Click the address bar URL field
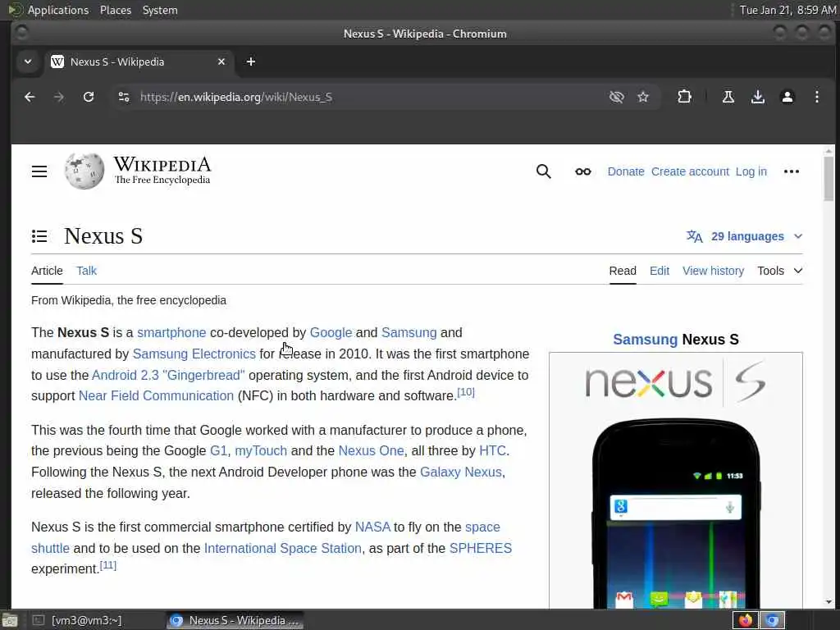The height and width of the screenshot is (630, 840). pos(370,97)
